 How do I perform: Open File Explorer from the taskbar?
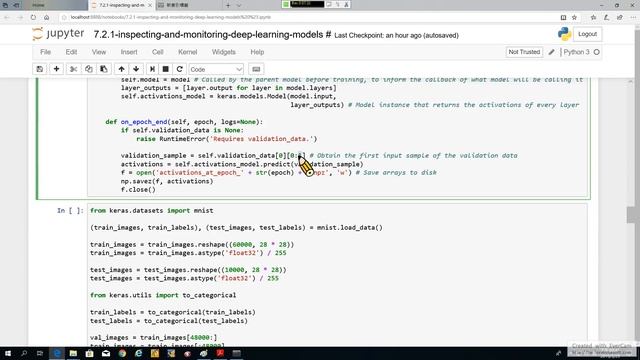point(73,353)
